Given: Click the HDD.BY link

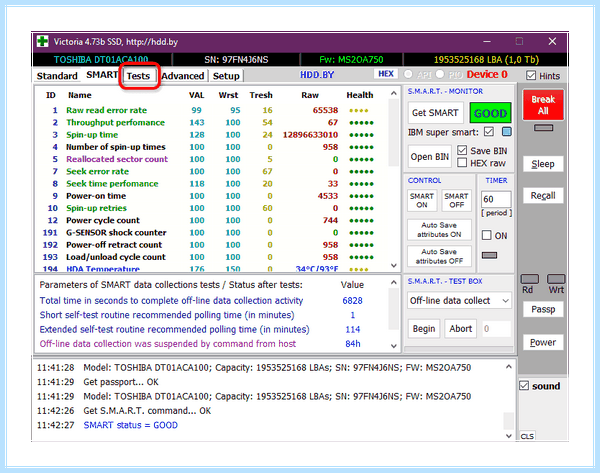Looking at the screenshot, I should click(x=317, y=75).
